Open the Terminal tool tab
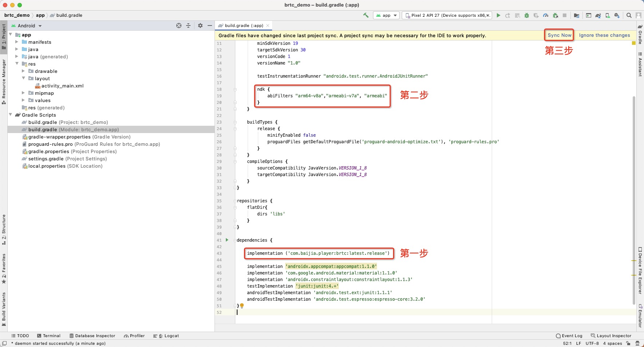644x347 pixels. [x=49, y=336]
